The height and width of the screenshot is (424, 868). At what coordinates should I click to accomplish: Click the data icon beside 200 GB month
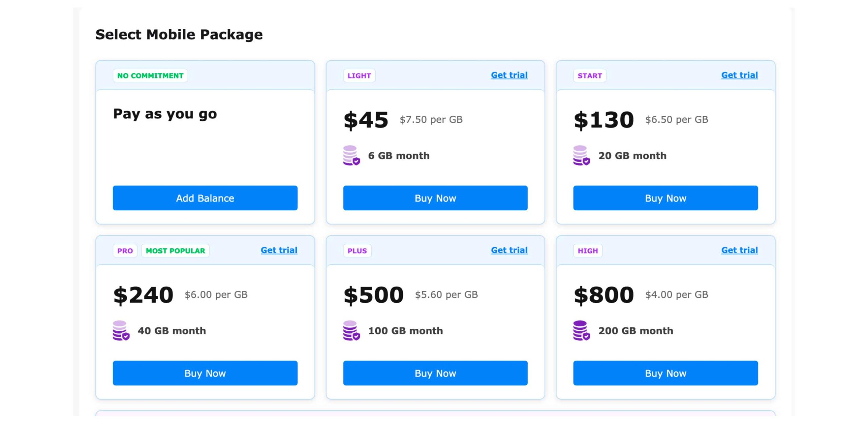581,330
